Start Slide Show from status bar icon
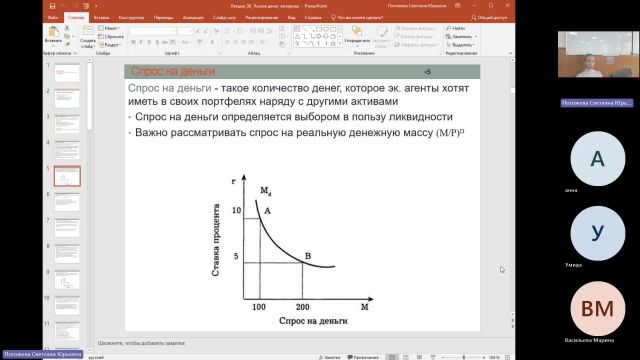 tap(433, 357)
